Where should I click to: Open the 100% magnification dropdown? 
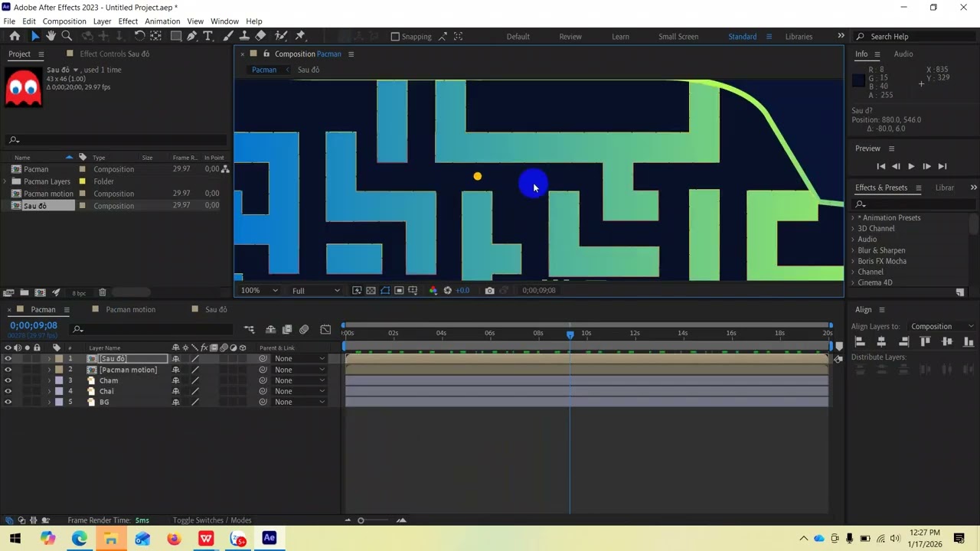(x=260, y=291)
